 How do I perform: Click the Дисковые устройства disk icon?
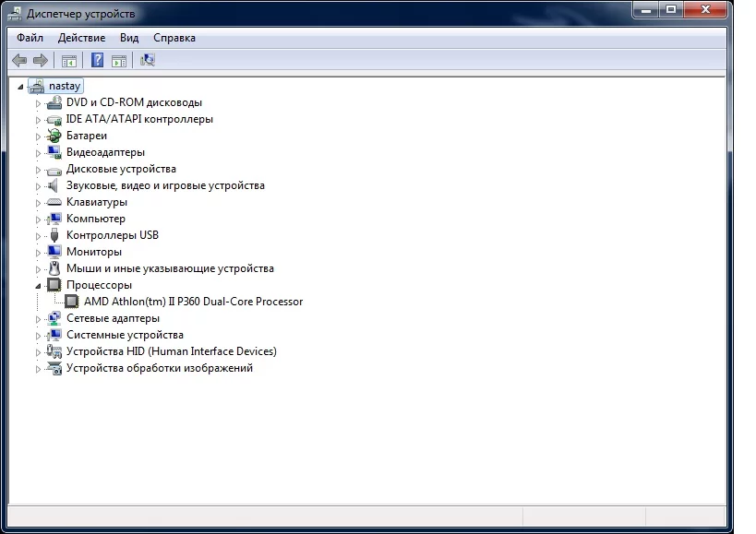(54, 170)
